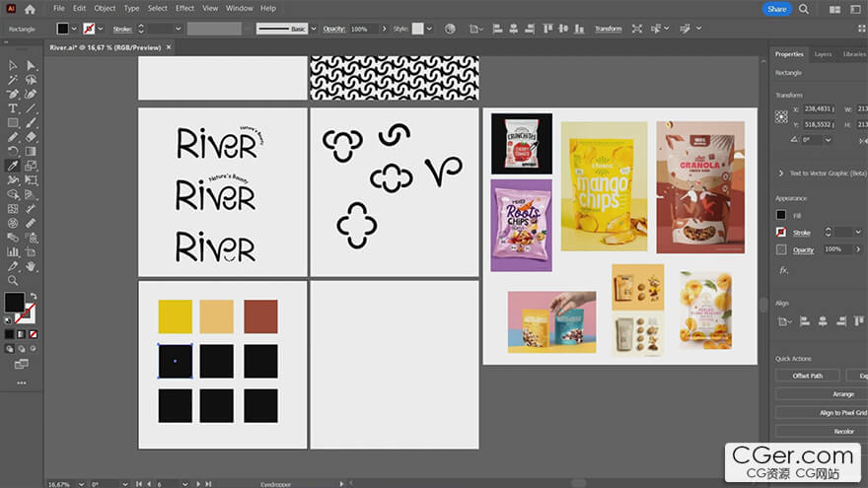Select the Lasso tool
This screenshot has height=488, width=868.
tap(31, 80)
